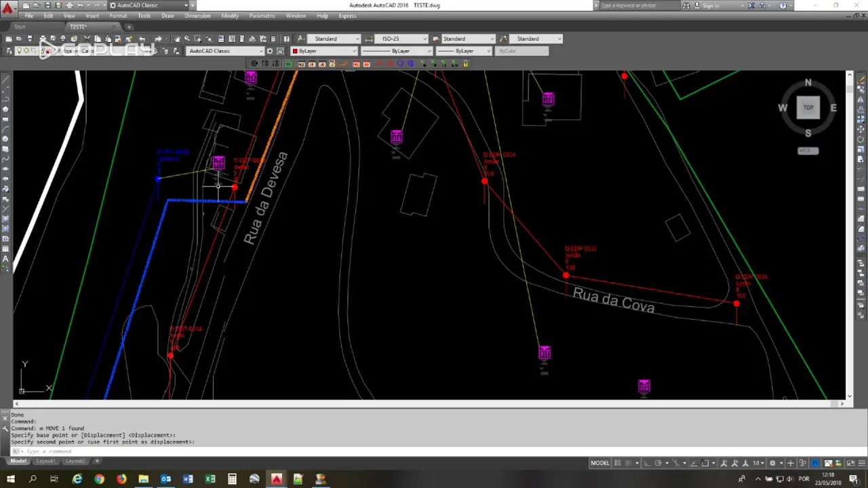Click the padlock icon in toolbar

click(x=466, y=64)
